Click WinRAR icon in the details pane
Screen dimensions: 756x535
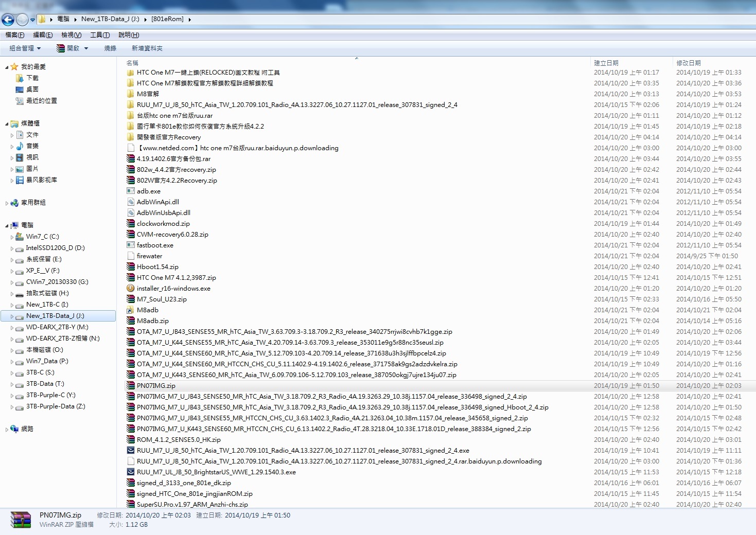(x=21, y=520)
